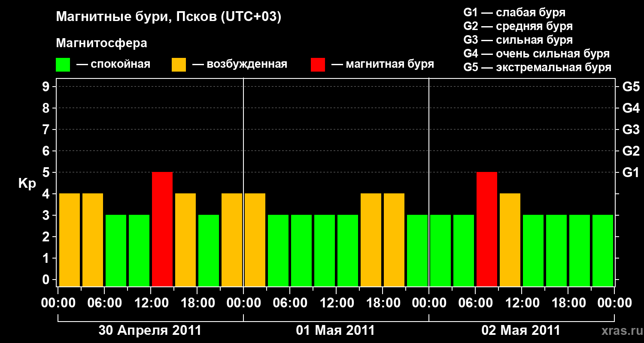Select the 06:00–09:00 green bar on 01 Мая
Image resolution: width=644 pixels, height=343 pixels.
click(301, 250)
